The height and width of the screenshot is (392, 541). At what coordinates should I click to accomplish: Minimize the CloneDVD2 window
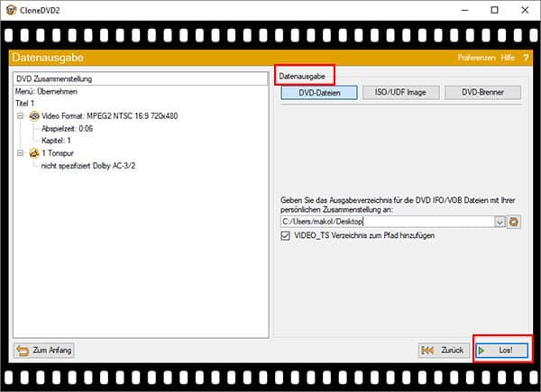[464, 10]
